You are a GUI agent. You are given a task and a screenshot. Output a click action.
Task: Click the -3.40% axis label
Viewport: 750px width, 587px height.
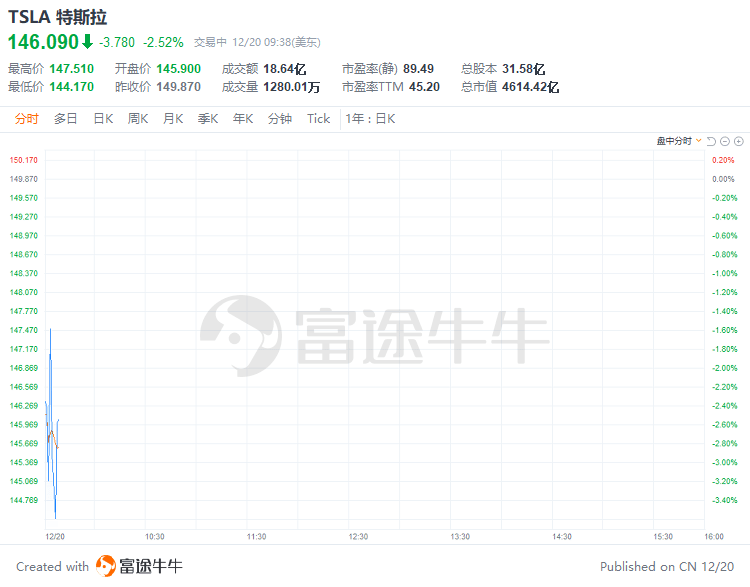(725, 500)
